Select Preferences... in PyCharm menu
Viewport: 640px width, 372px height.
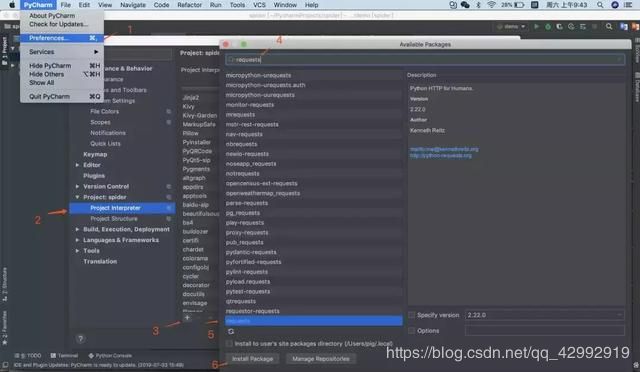[62, 38]
